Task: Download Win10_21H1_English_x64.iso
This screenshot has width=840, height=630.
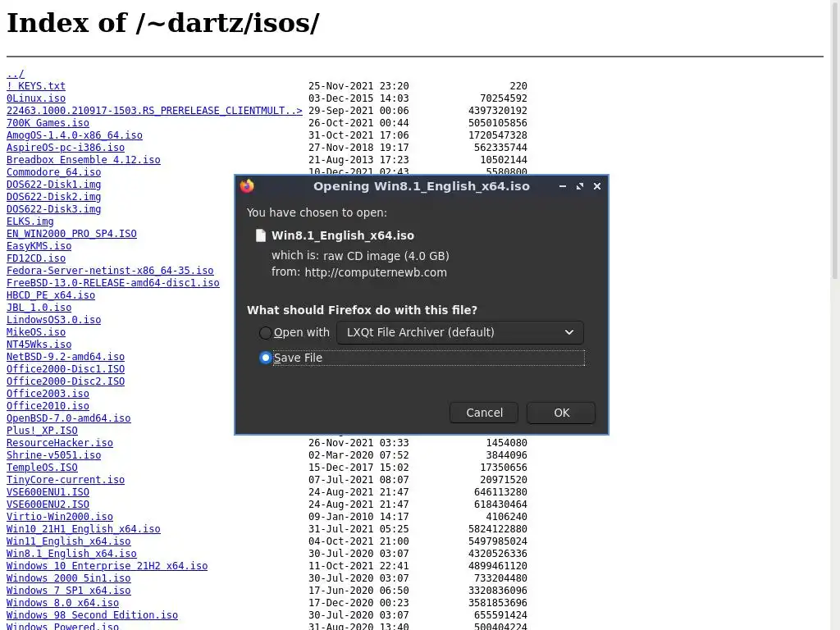Action: (x=84, y=530)
